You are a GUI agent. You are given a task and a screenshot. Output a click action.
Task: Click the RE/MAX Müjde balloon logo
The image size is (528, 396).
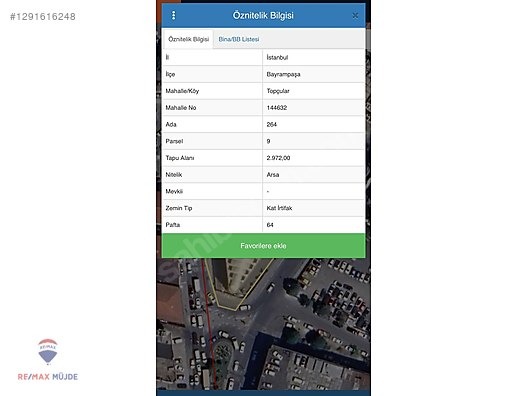(48, 352)
